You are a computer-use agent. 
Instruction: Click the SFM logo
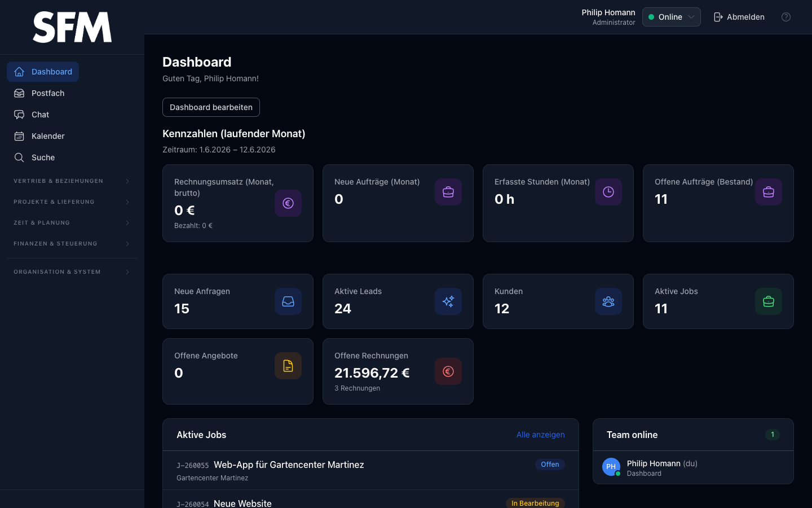click(72, 27)
